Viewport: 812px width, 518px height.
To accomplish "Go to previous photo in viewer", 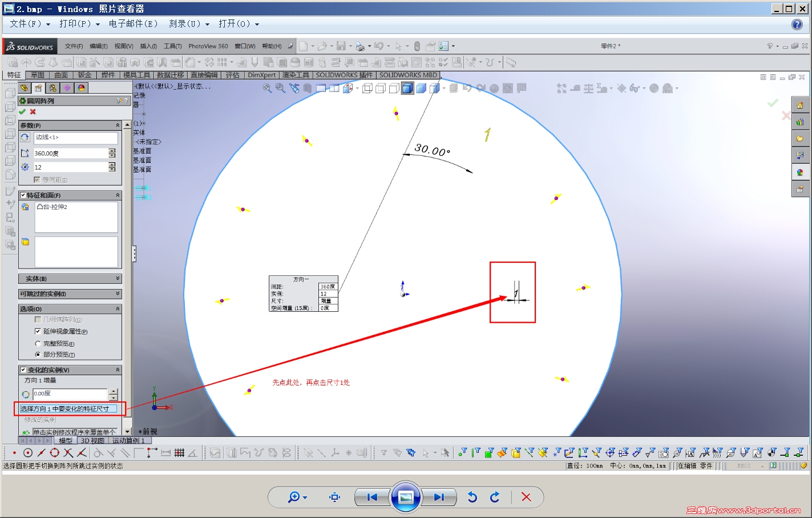I will point(371,497).
